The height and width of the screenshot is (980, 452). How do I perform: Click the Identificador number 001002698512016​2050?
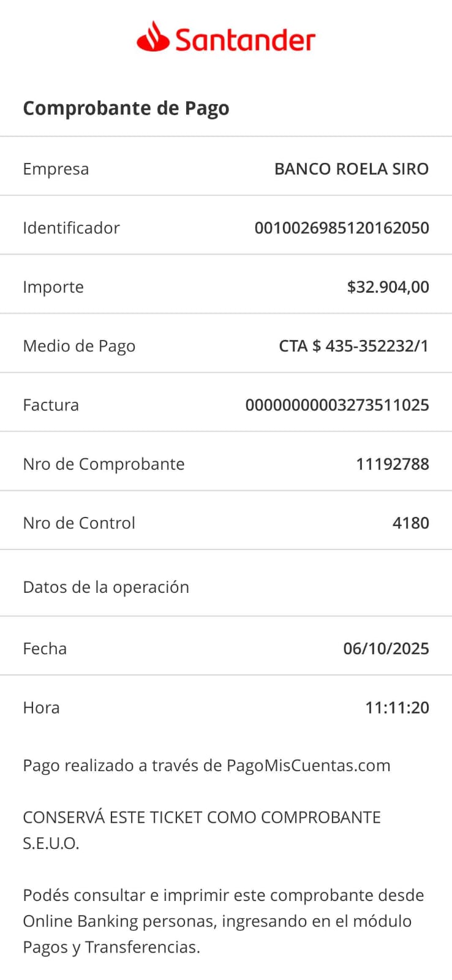coord(341,228)
